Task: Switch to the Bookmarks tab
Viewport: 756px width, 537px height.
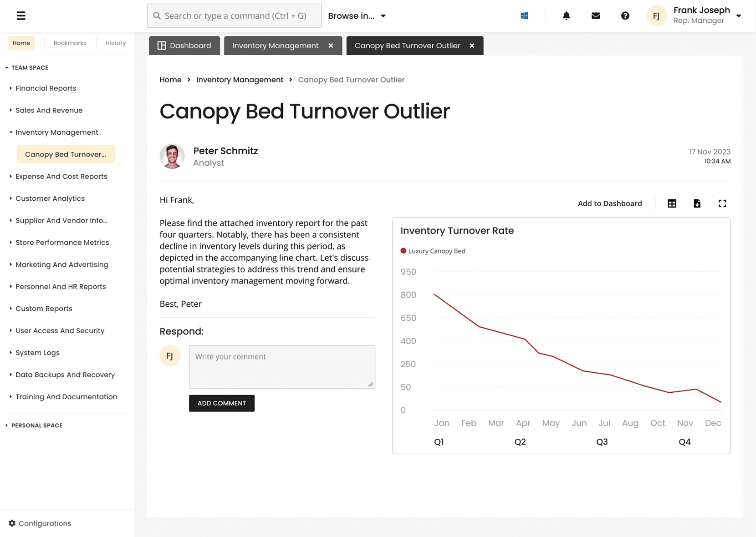Action: 70,43
